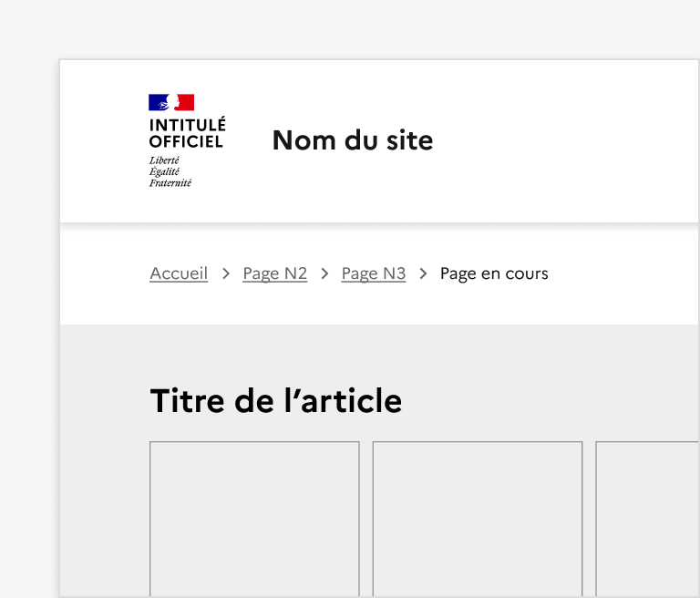Click the Titre de l'article heading

[x=275, y=401]
